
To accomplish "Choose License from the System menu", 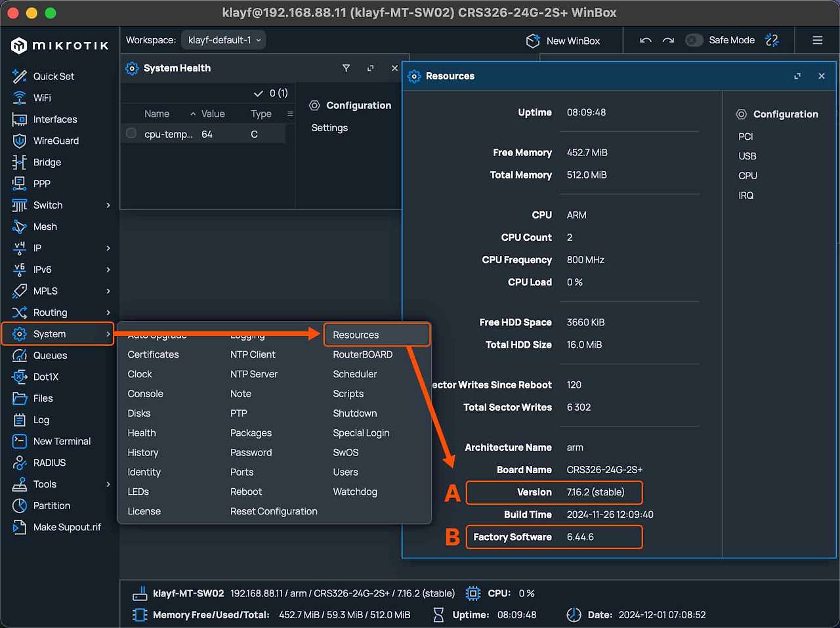I will 144,511.
